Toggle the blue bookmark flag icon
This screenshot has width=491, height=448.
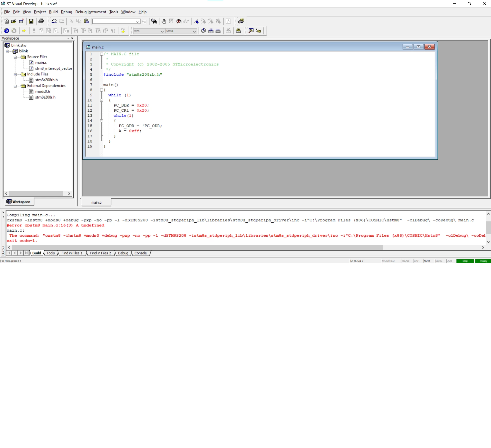pyautogui.click(x=196, y=21)
